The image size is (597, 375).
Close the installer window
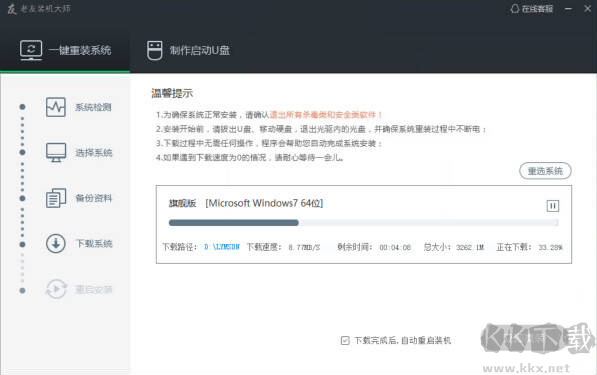pyautogui.click(x=587, y=9)
